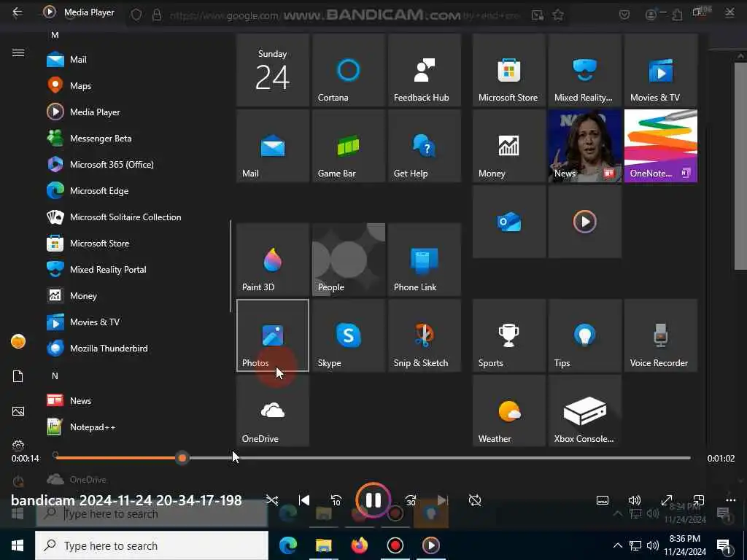Viewport: 747px width, 560px height.
Task: Open the Outlook tile
Action: point(508,222)
